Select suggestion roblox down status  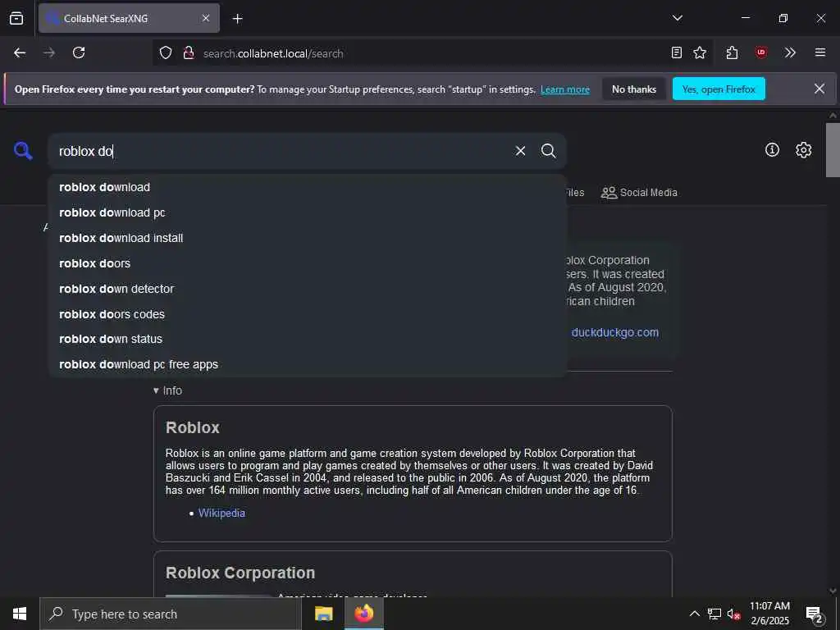click(308, 339)
